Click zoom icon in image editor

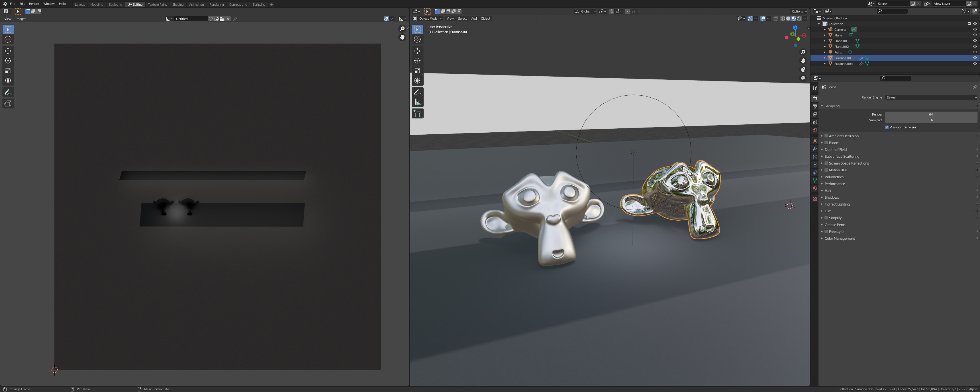coord(402,29)
